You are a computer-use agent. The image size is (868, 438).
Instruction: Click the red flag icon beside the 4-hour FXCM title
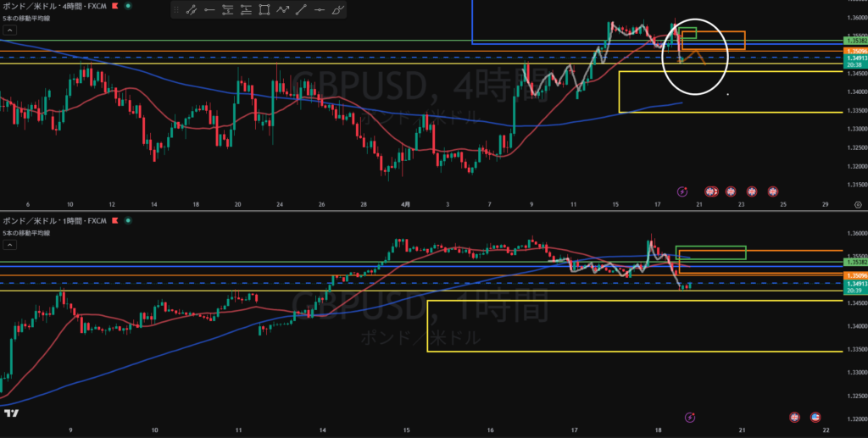(x=115, y=6)
